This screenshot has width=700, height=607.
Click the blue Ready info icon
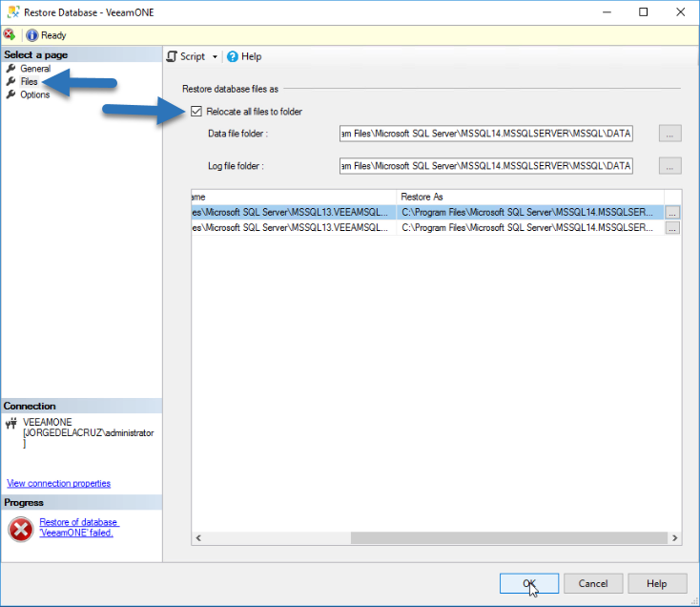click(x=31, y=35)
